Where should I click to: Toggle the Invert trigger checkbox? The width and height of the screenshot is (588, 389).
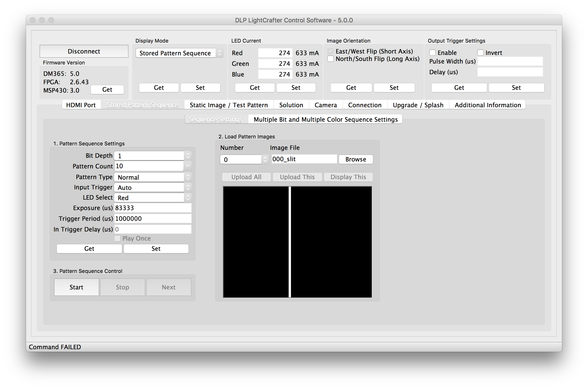point(480,53)
